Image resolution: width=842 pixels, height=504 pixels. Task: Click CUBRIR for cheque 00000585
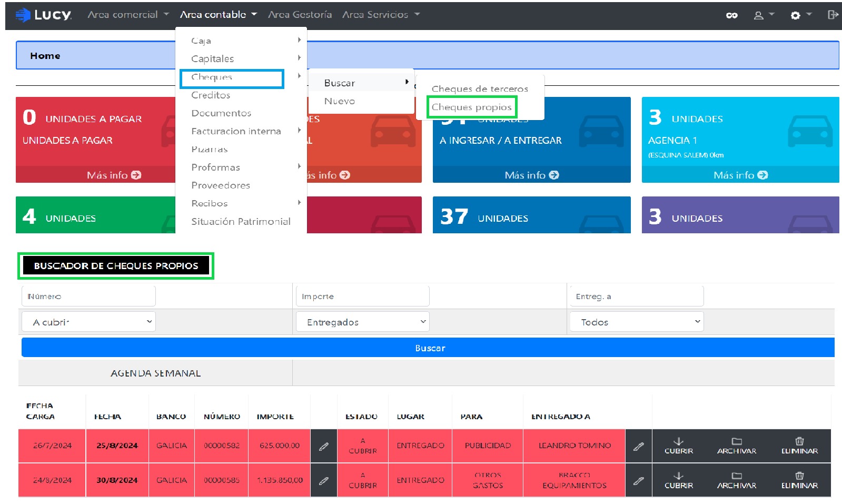(x=678, y=480)
